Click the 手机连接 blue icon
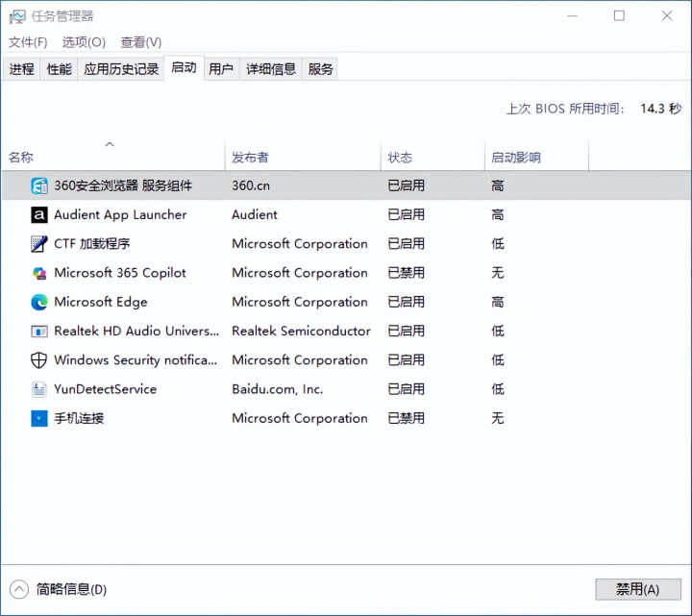Screen dimensions: 692x616 click(x=39, y=419)
